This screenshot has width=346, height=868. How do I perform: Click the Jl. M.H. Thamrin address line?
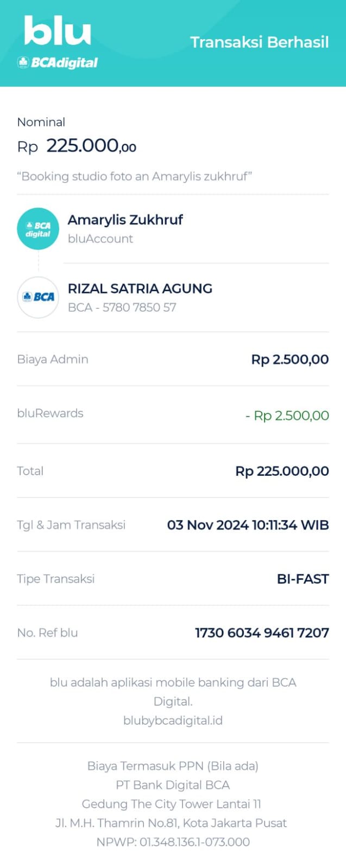click(171, 823)
